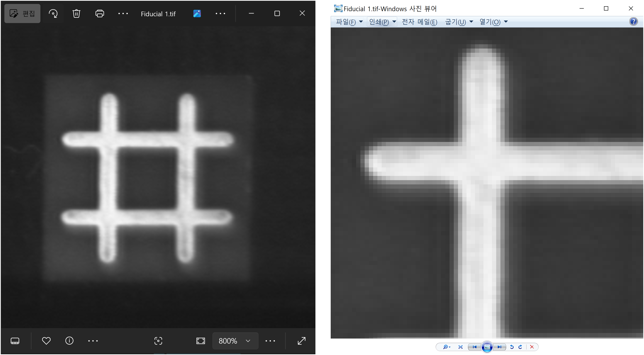Image resolution: width=644 pixels, height=355 pixels.
Task: Click the 편집 (Edit) button in Photos
Action: pyautogui.click(x=22, y=14)
